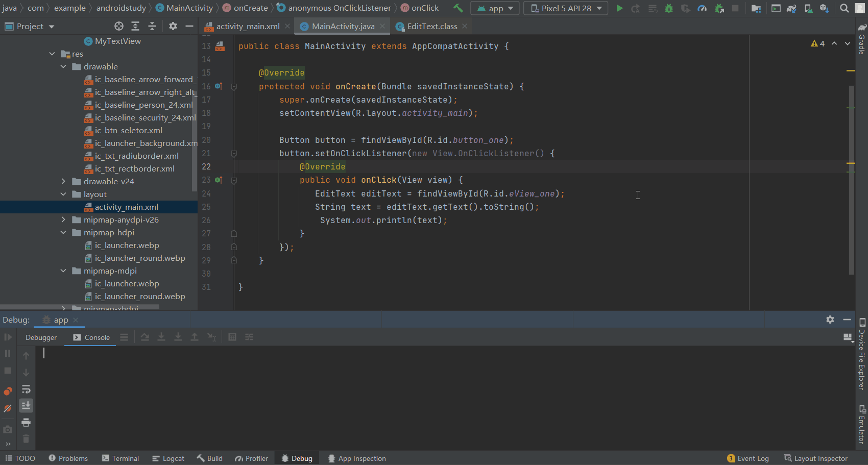Collapse the layout folder
Screen dimensions: 868x465
(x=63, y=194)
